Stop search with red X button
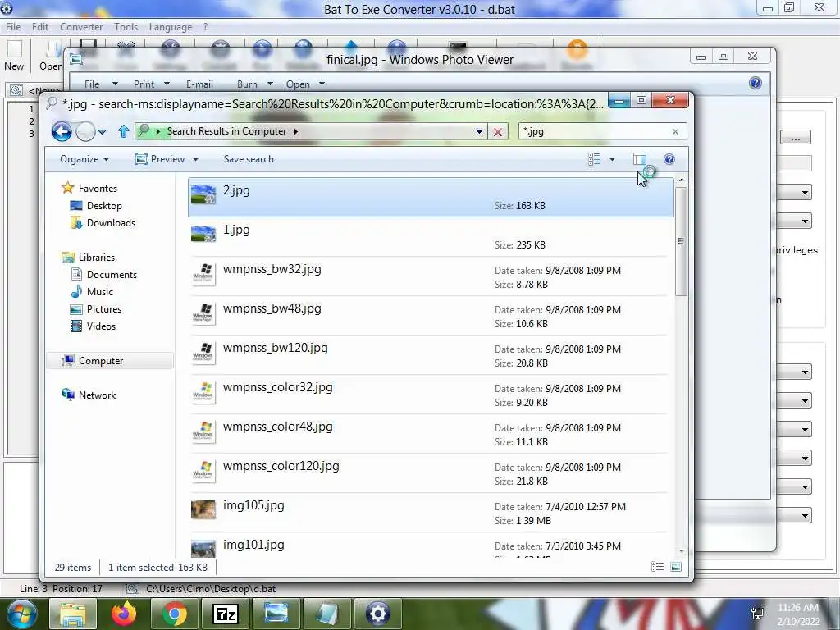The width and height of the screenshot is (840, 630). (x=498, y=132)
